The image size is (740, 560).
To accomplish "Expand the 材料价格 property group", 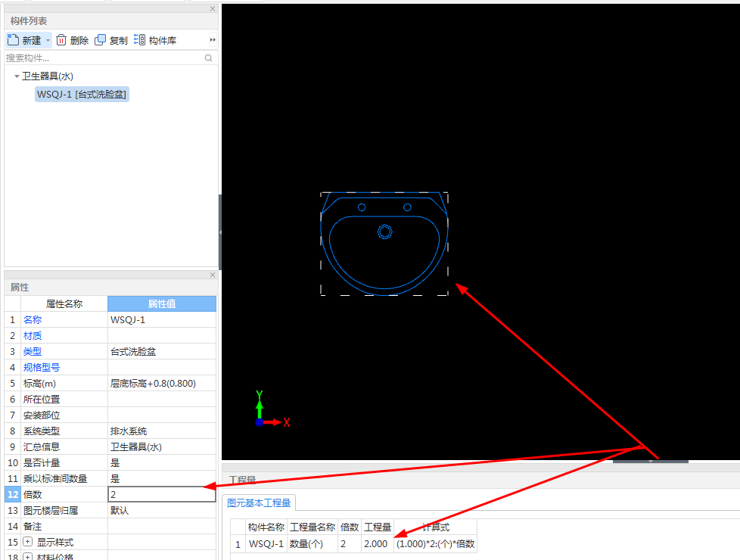I will coord(28,557).
